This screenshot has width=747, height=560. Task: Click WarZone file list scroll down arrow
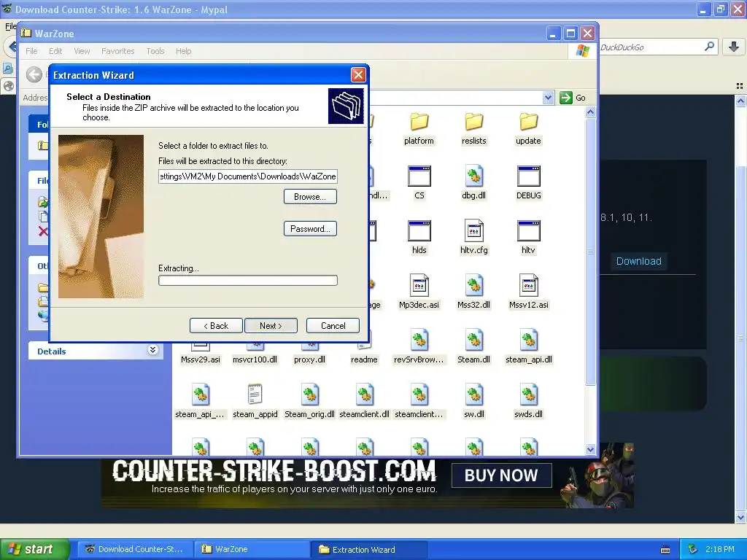[590, 449]
